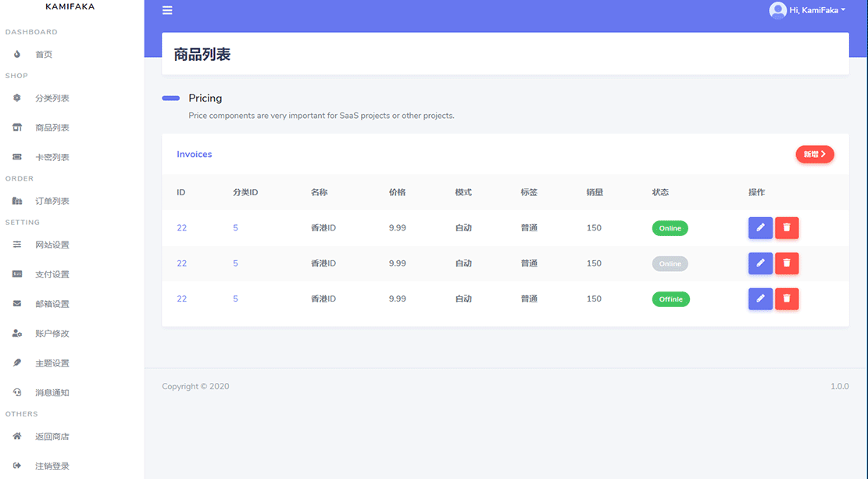Click the 邮箱设置 mailbox icon
This screenshot has width=868, height=479.
16,303
